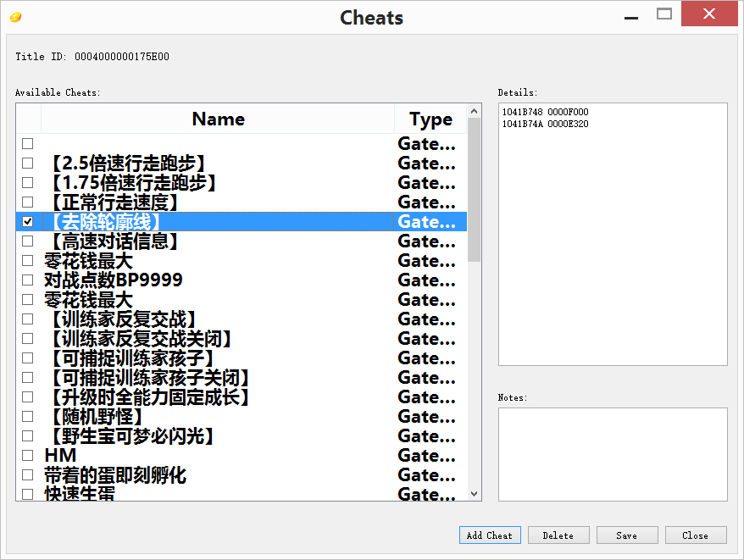Click scroll down arrow of cheat list
This screenshot has height=560, width=744.
pos(474,494)
